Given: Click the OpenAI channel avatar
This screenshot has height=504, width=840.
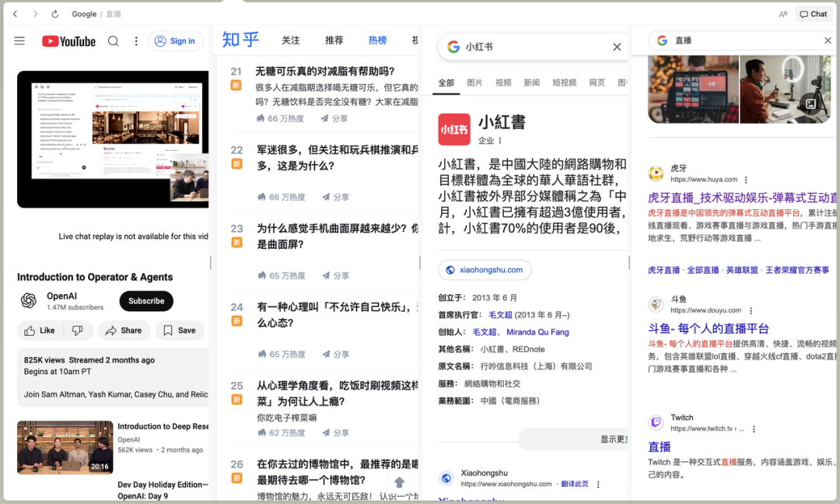Looking at the screenshot, I should [29, 301].
